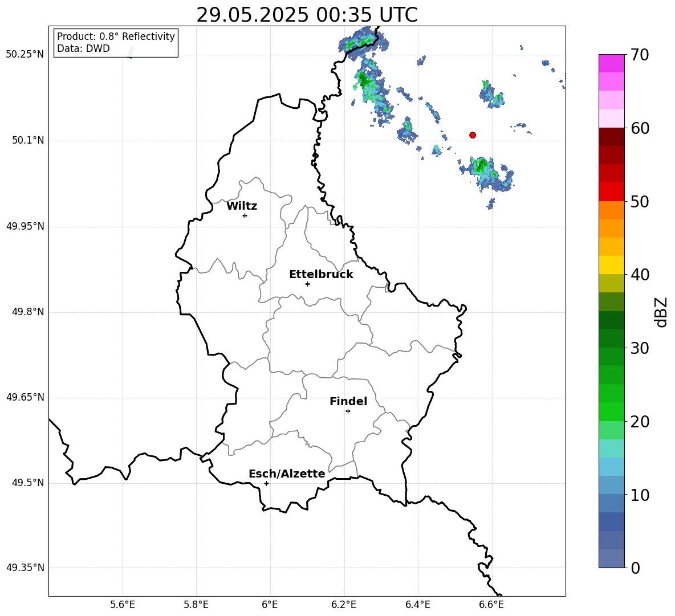Click the Ettelbruck station cross marker

coord(307,284)
